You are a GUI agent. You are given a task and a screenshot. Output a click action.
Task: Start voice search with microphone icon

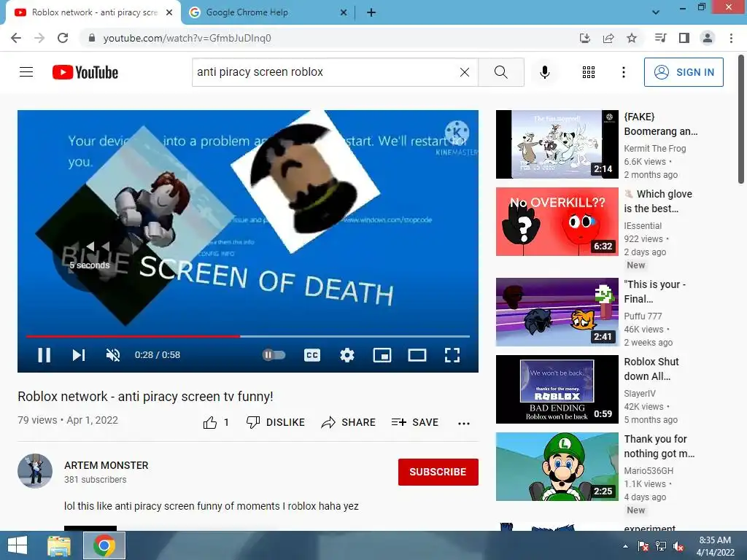tap(544, 72)
